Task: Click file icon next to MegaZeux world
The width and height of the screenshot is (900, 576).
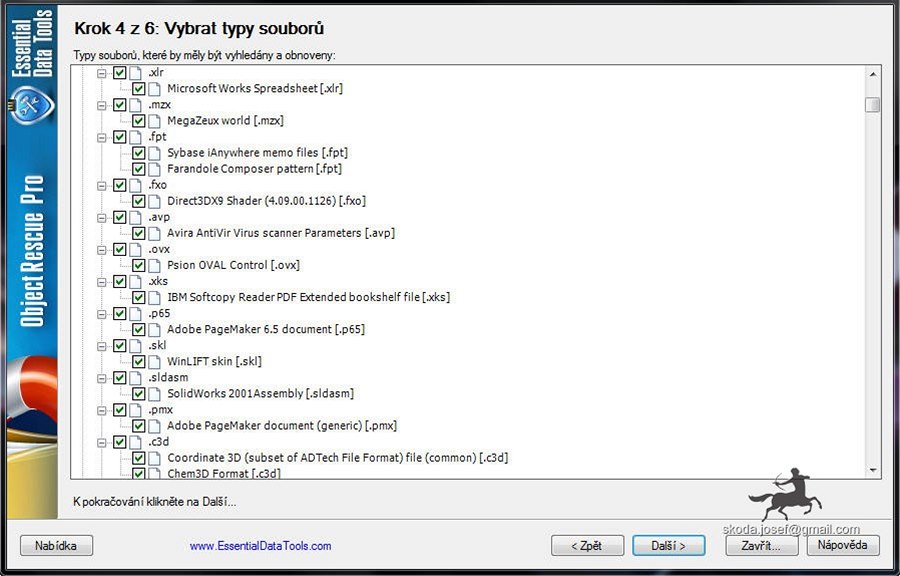Action: pos(154,121)
